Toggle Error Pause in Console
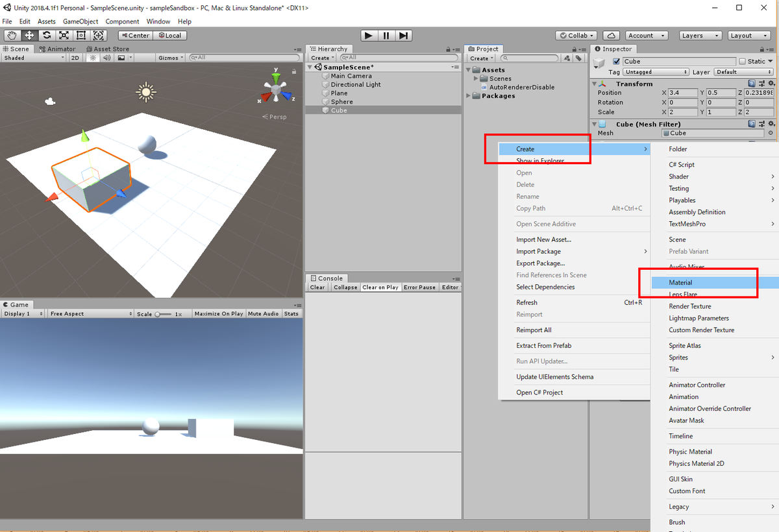 [x=419, y=287]
